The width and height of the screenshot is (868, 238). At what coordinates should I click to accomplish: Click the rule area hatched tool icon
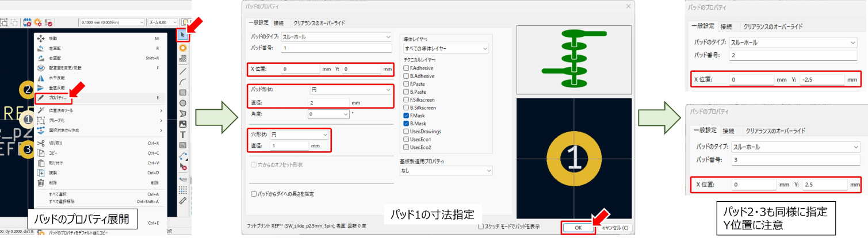point(183,58)
